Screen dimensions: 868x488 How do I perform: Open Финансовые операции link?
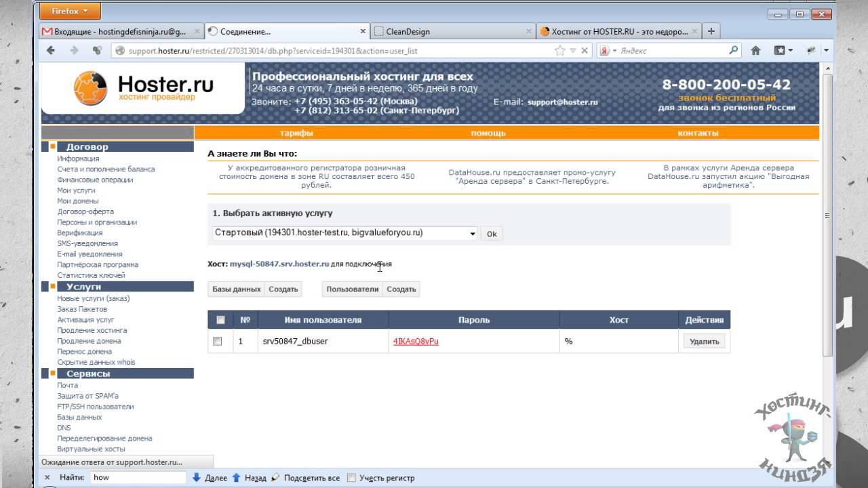(95, 180)
